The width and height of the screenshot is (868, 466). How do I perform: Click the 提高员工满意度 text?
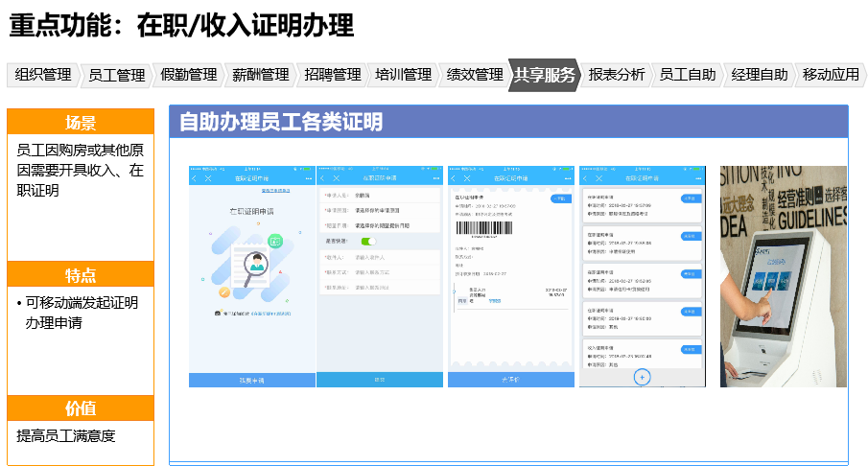[x=66, y=436]
